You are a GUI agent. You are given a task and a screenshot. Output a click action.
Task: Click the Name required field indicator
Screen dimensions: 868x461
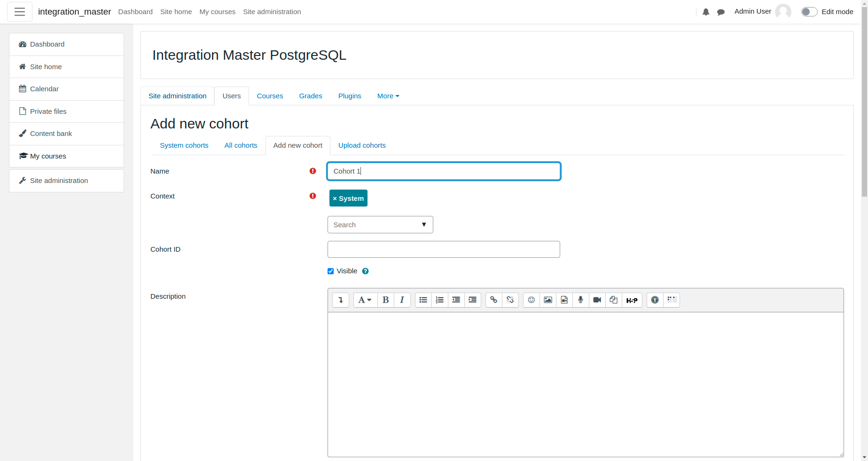(x=313, y=171)
